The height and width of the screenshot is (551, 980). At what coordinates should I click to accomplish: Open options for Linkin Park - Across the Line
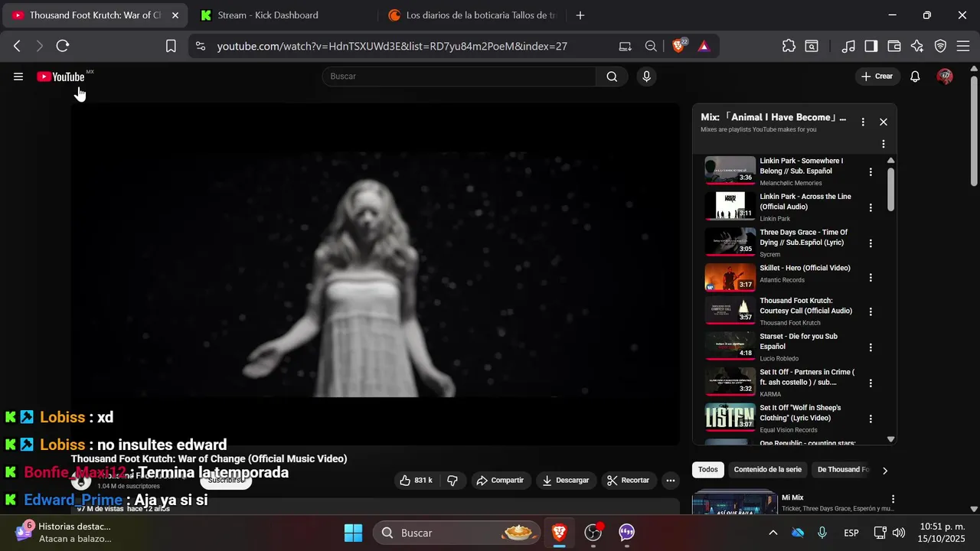(871, 207)
